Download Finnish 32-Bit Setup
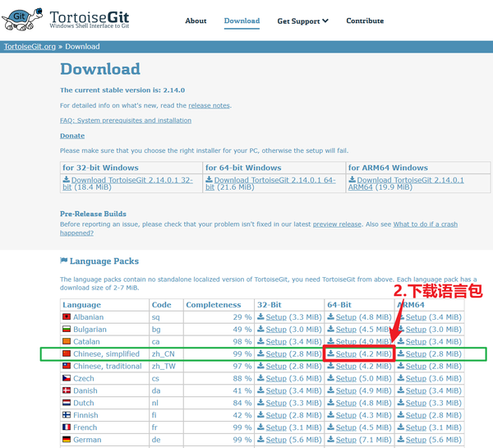 (x=276, y=415)
